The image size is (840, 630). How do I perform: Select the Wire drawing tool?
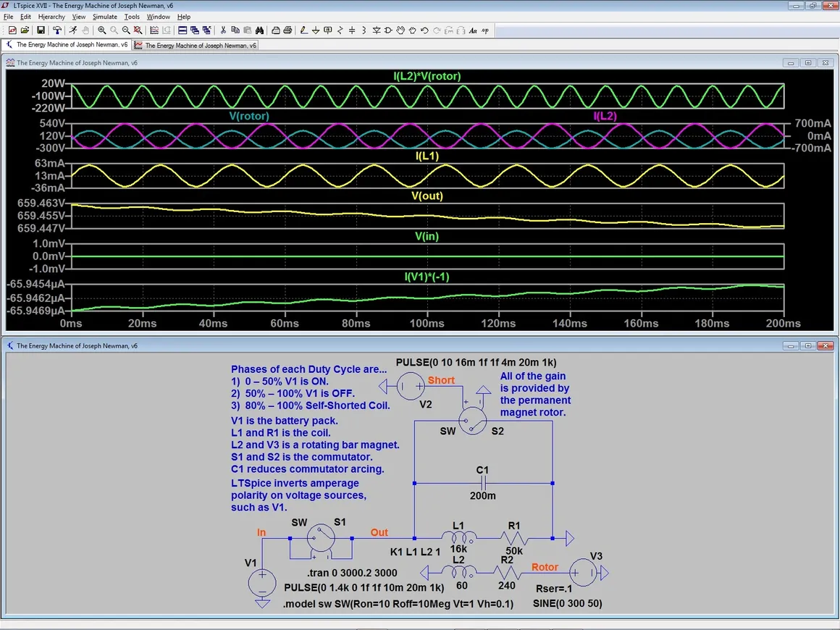[303, 30]
